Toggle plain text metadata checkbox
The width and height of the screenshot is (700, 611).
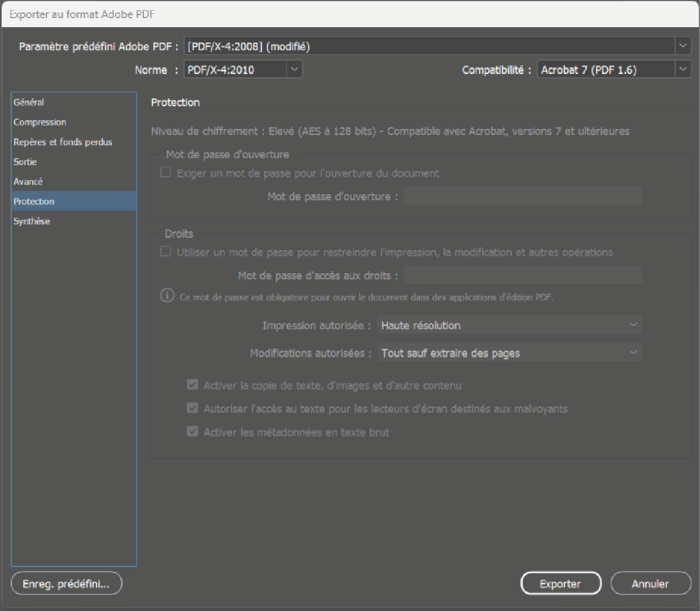(193, 431)
